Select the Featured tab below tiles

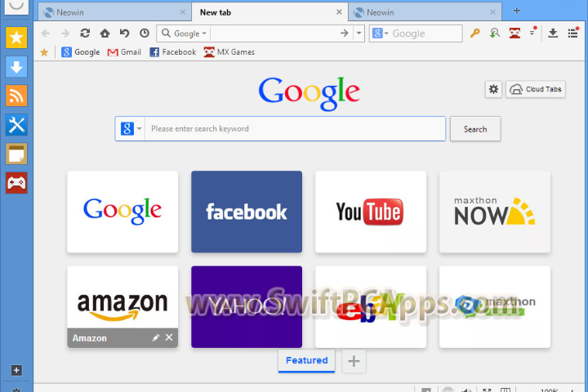[x=307, y=360]
